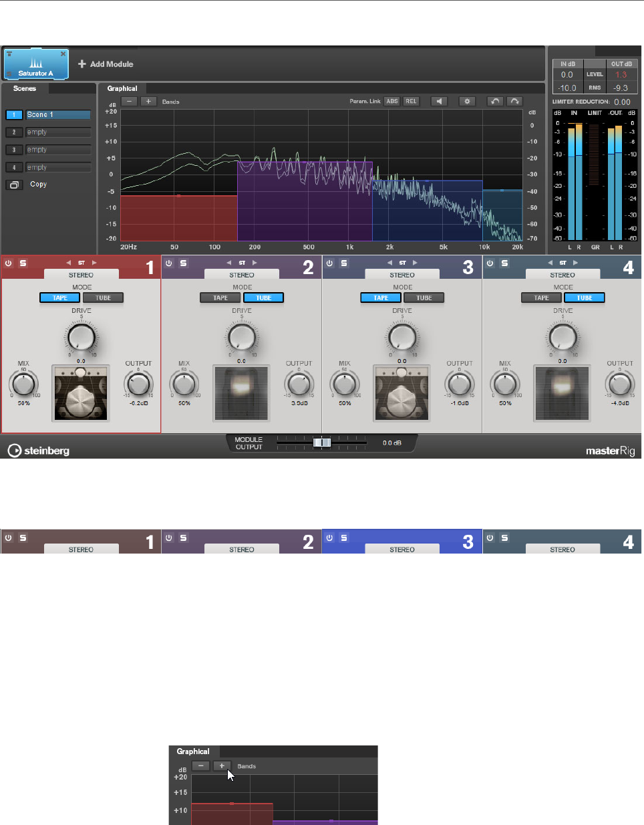Enable REL parameter link

(411, 102)
